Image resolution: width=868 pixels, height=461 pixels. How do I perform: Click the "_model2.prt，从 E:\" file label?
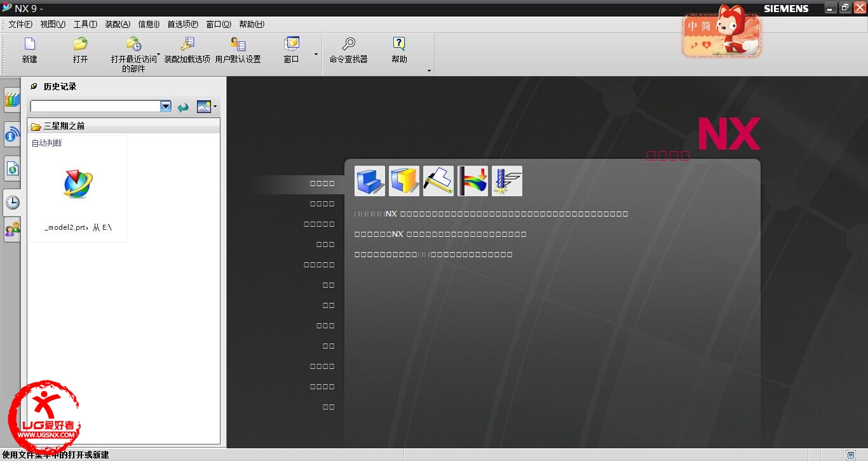click(x=78, y=227)
